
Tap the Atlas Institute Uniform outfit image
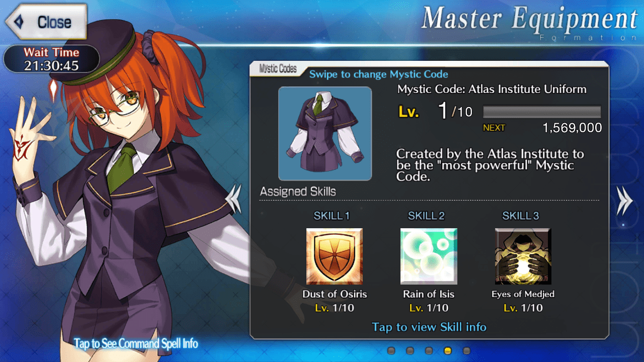coord(325,134)
